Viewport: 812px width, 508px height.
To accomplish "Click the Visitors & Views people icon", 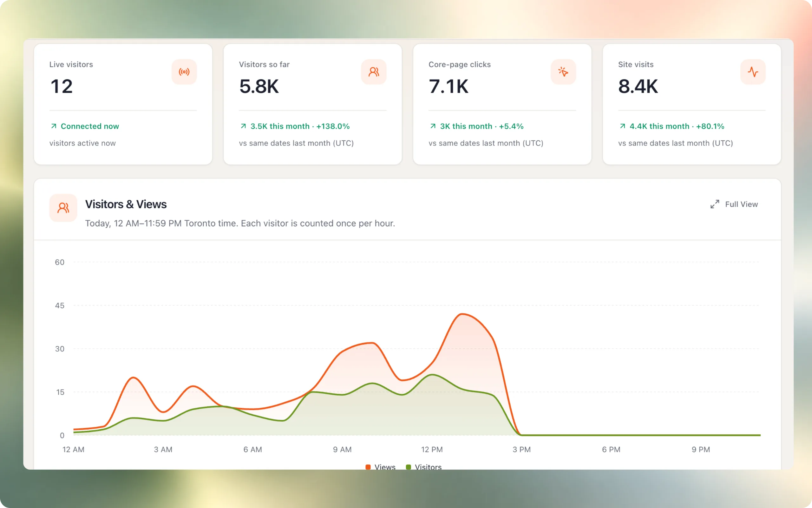I will tap(63, 208).
